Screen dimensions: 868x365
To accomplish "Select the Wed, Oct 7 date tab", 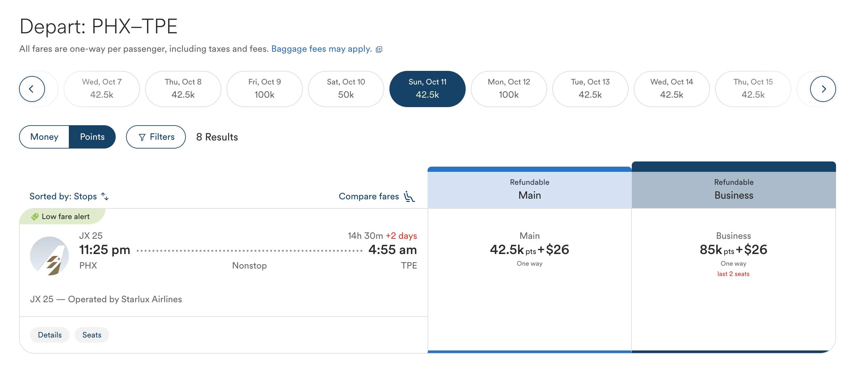I will 101,89.
